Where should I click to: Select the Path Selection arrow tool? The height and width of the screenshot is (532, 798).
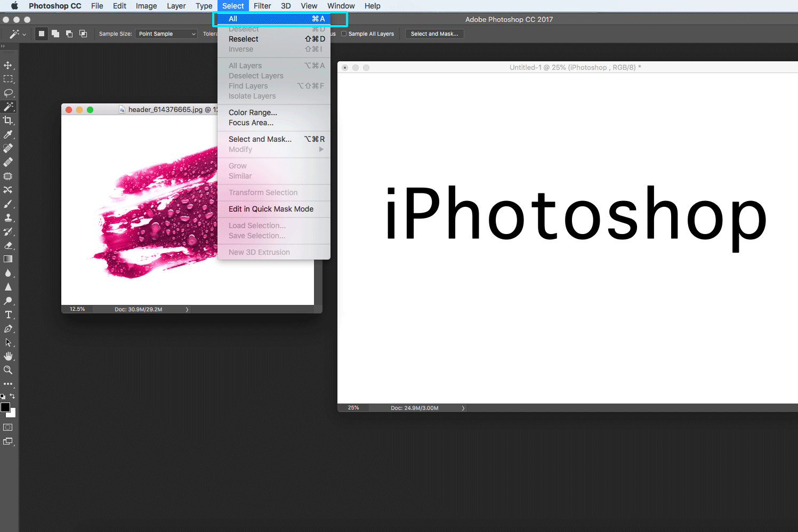(8, 342)
